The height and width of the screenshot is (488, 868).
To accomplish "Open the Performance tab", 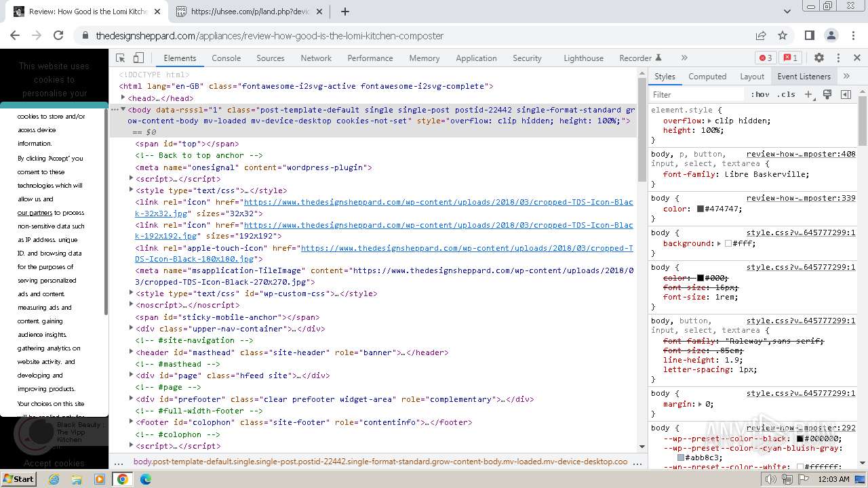I will pyautogui.click(x=370, y=58).
